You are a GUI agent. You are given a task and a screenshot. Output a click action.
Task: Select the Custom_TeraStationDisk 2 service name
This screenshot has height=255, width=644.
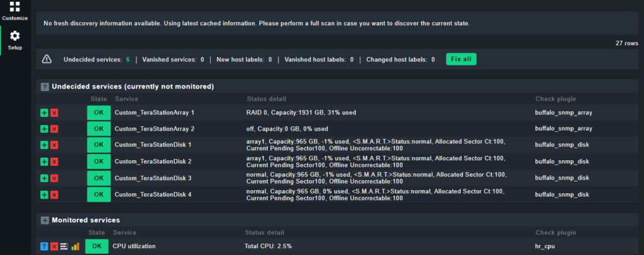(x=153, y=161)
